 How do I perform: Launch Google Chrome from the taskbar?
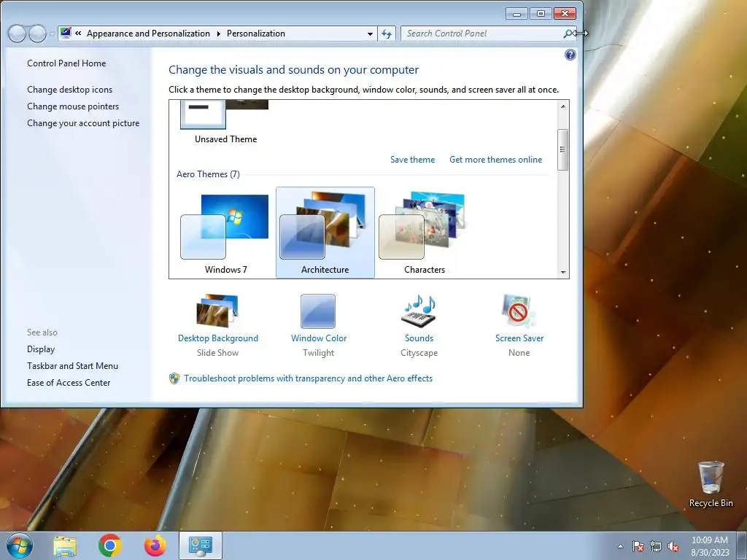[x=110, y=545]
